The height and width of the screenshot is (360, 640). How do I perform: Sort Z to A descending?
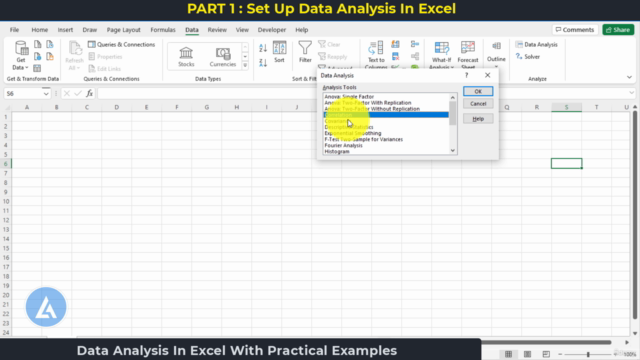(x=263, y=62)
